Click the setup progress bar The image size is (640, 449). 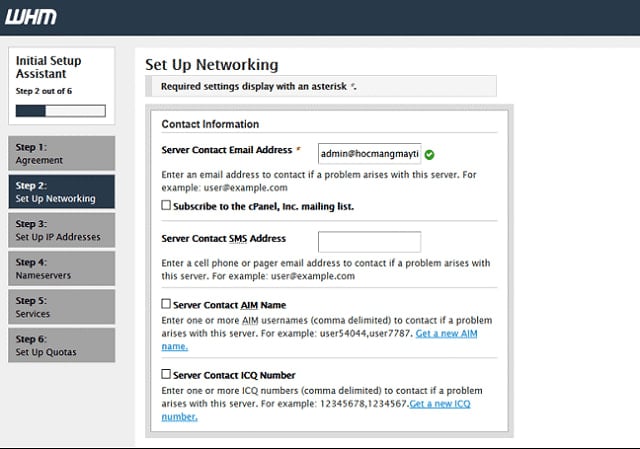coord(60,109)
